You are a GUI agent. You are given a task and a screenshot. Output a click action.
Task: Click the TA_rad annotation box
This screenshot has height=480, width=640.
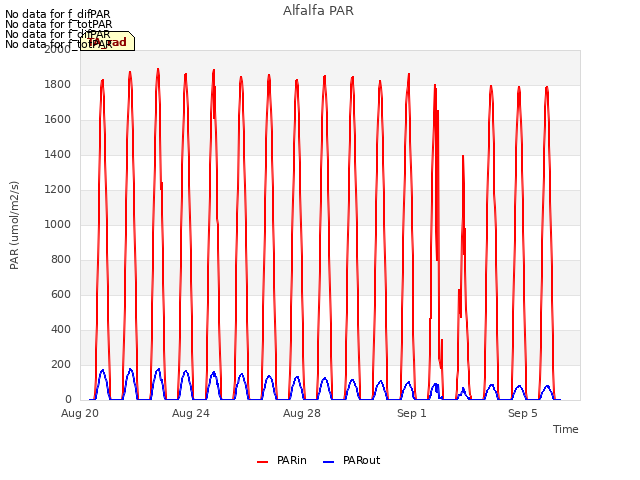[107, 41]
